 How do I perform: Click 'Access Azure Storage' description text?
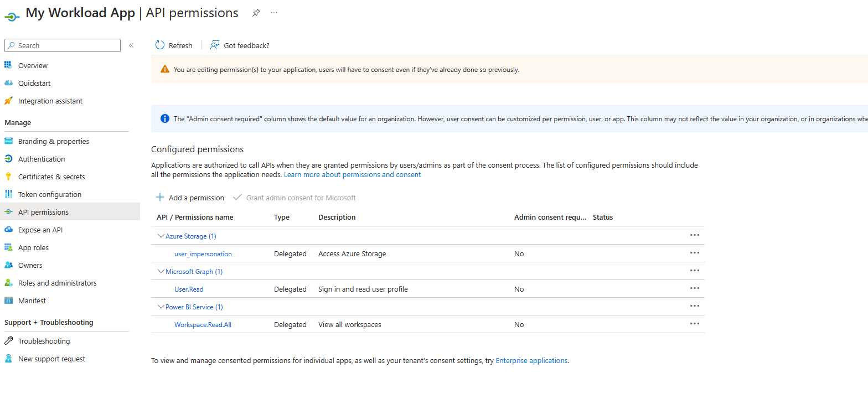pyautogui.click(x=352, y=253)
